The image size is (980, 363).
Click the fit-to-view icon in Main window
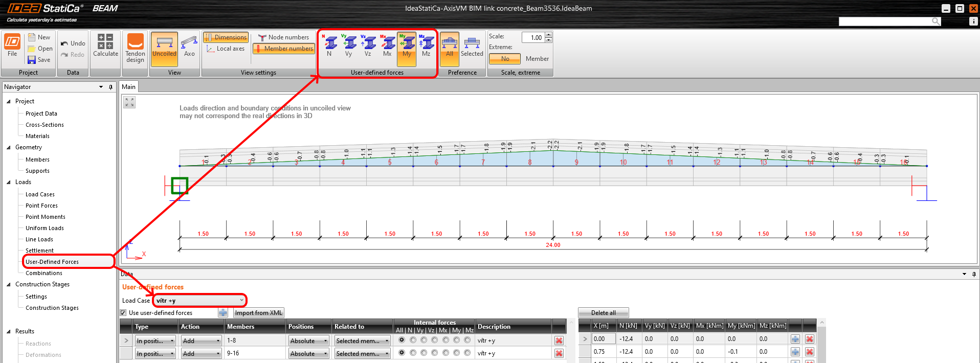(x=129, y=102)
